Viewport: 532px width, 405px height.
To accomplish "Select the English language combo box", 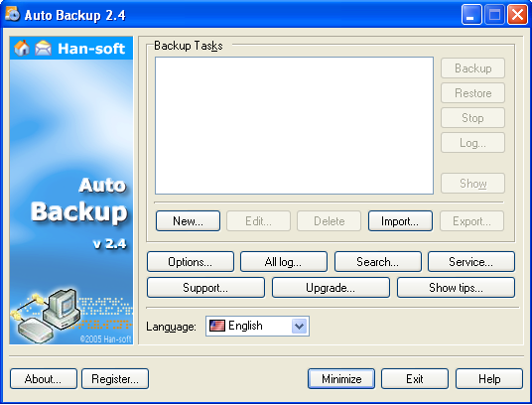I will coord(257,327).
